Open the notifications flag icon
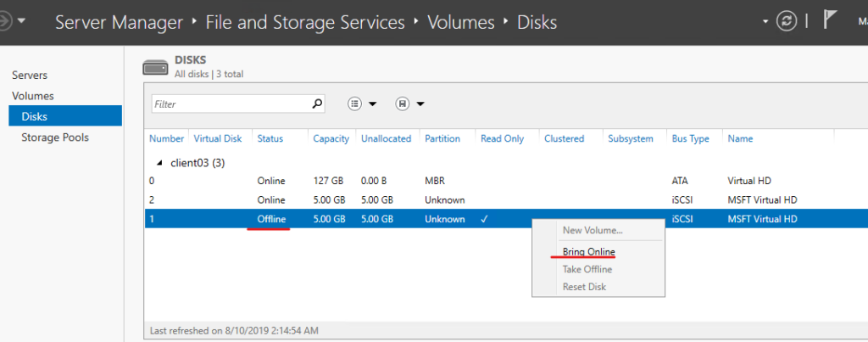Viewport: 868px width, 342px height. coord(829,20)
